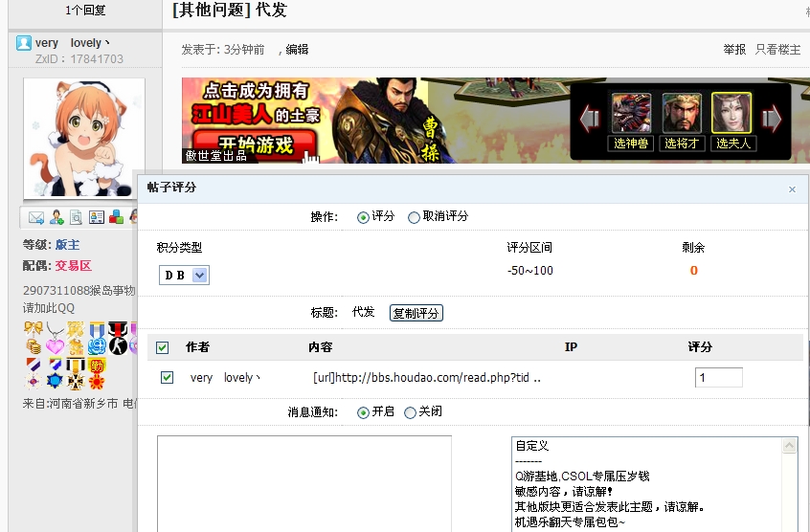Click the add friend icon
Viewport: 810px width, 532px height.
click(56, 218)
